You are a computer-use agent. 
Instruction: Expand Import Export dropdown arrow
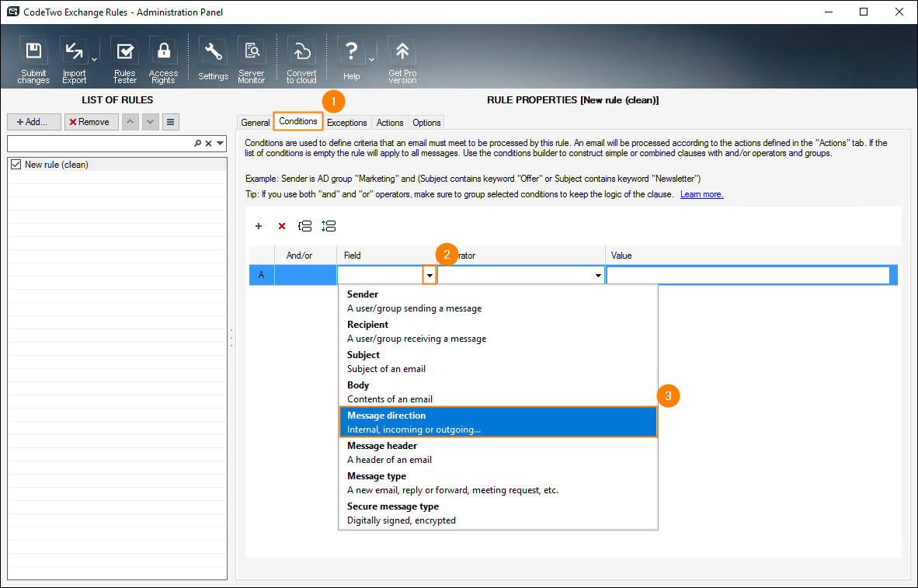coord(94,61)
